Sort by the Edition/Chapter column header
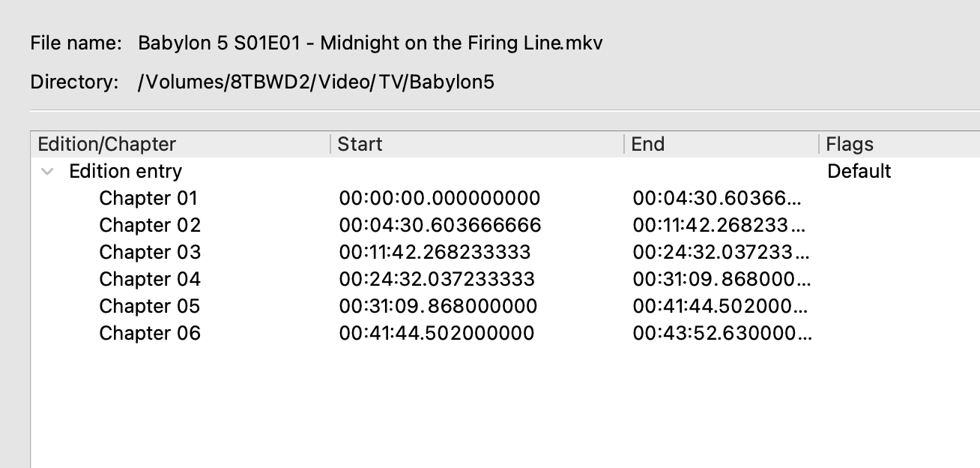This screenshot has width=980, height=468. click(x=107, y=145)
